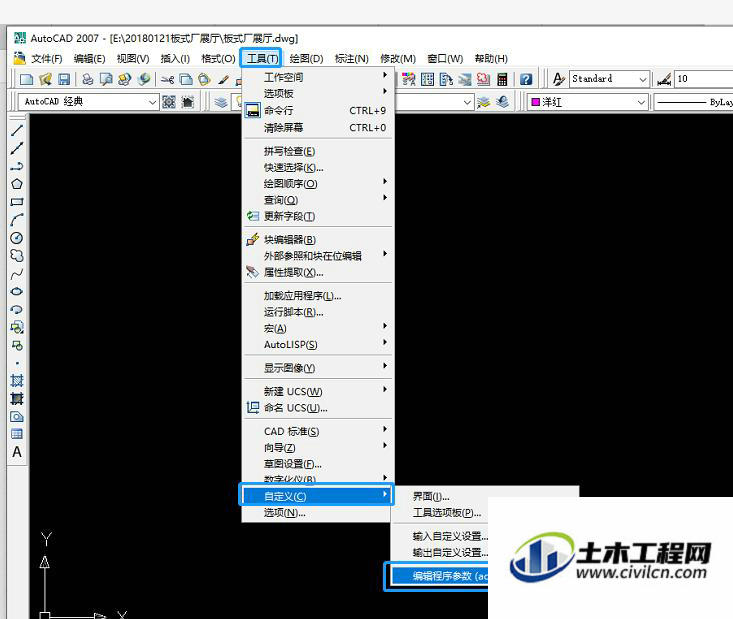Open the ByLayer linetype dropdown
The image size is (733, 619).
point(693,101)
